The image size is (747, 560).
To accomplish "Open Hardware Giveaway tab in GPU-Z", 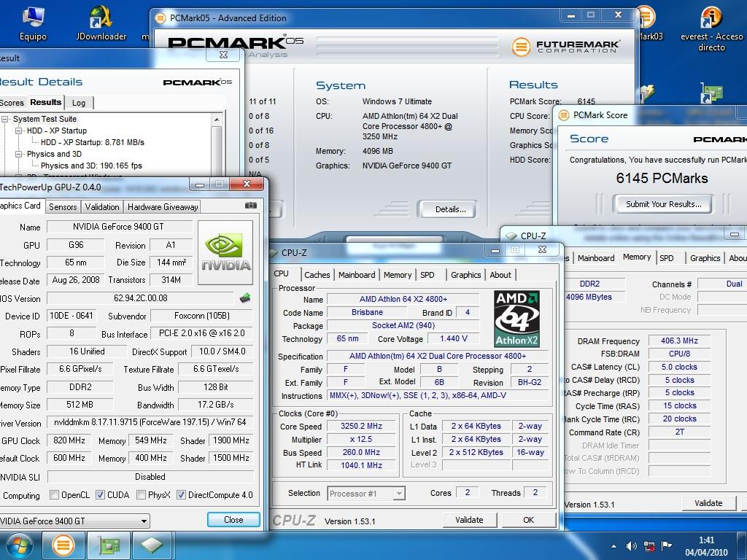I will [x=163, y=206].
